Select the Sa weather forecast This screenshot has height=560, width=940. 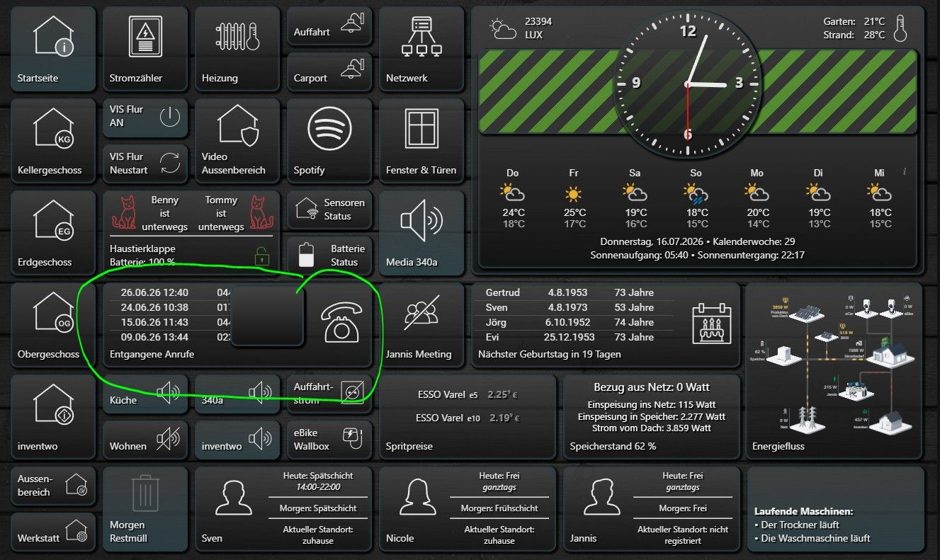tap(635, 200)
